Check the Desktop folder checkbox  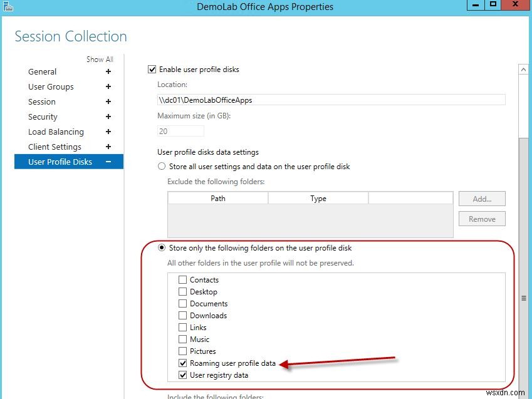(x=182, y=291)
